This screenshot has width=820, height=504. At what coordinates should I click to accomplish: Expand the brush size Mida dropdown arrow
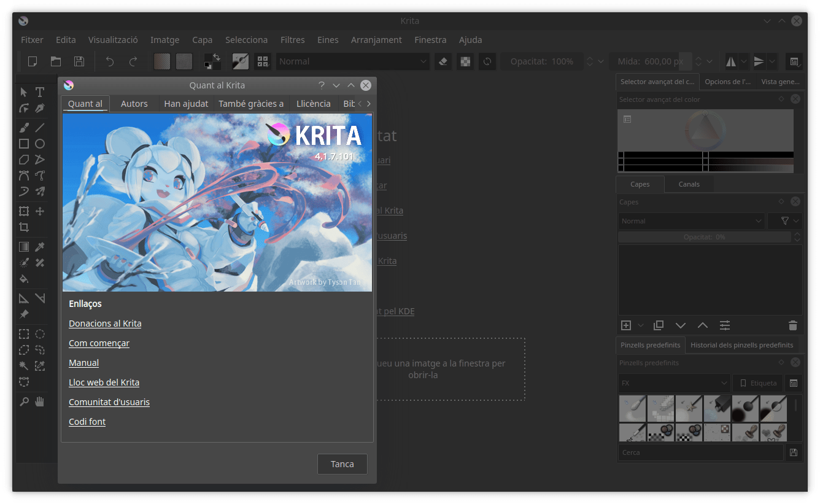[x=710, y=61]
